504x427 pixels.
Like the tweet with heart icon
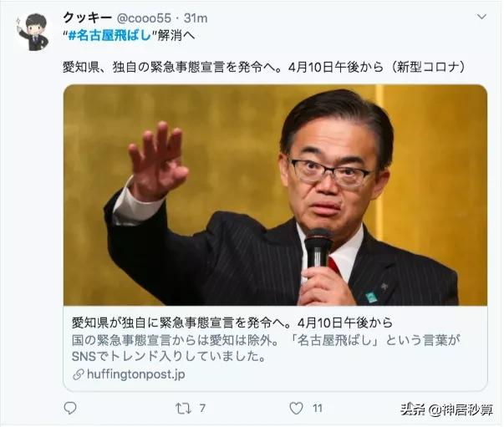(296, 408)
